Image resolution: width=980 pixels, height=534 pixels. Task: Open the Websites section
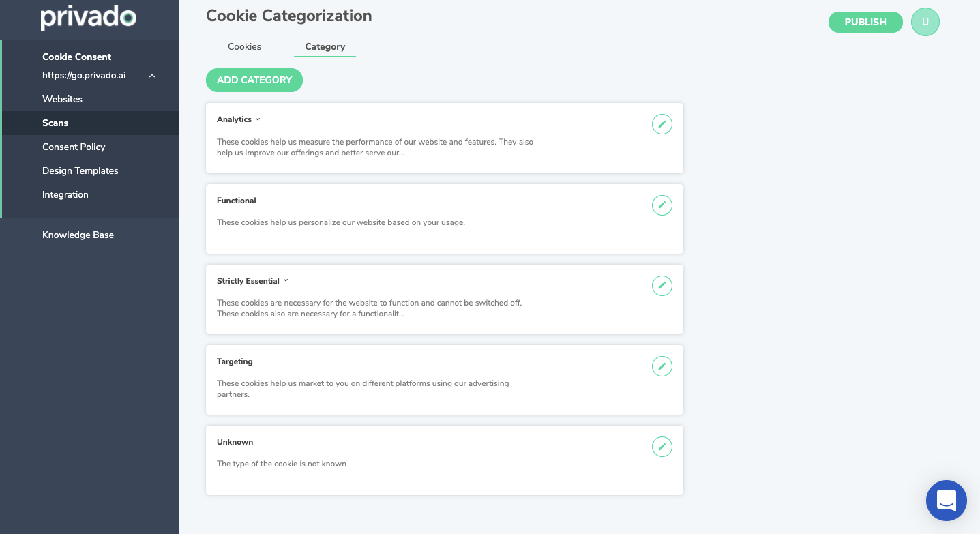tap(62, 99)
